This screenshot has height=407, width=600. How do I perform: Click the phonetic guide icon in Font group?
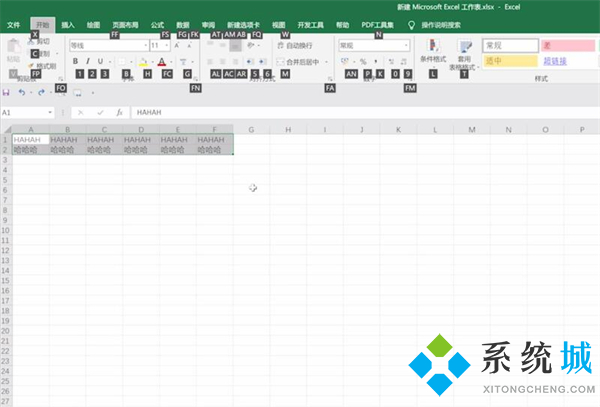click(x=183, y=61)
